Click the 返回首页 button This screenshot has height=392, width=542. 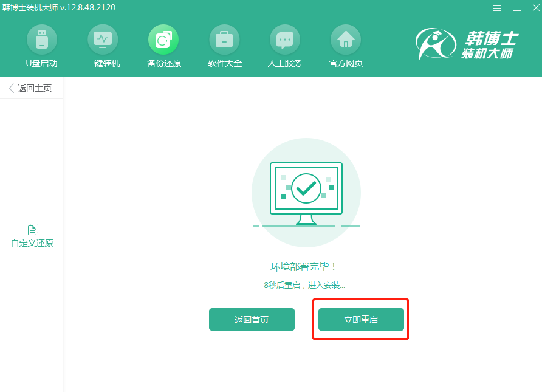[252, 318]
